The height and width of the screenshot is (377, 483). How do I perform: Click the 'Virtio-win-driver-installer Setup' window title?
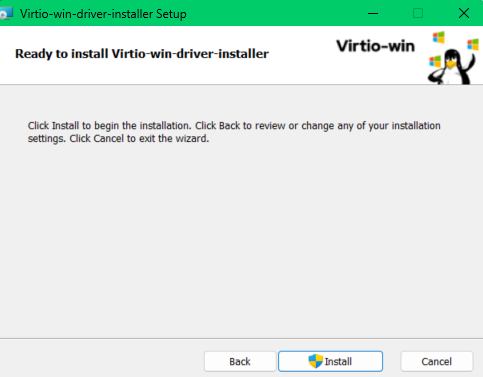click(103, 14)
